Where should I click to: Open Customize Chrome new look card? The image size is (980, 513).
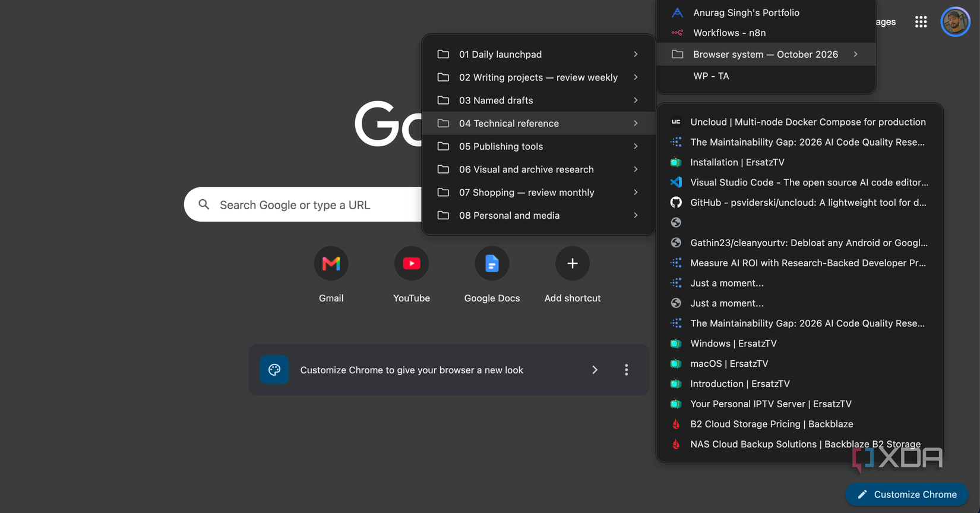[x=448, y=370]
